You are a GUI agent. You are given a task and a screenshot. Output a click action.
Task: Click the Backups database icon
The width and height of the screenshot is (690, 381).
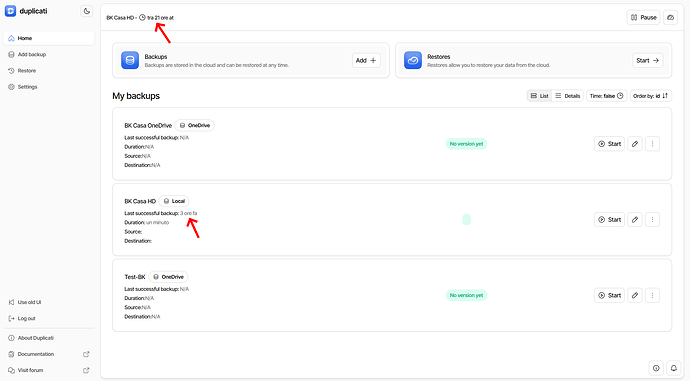(x=130, y=60)
